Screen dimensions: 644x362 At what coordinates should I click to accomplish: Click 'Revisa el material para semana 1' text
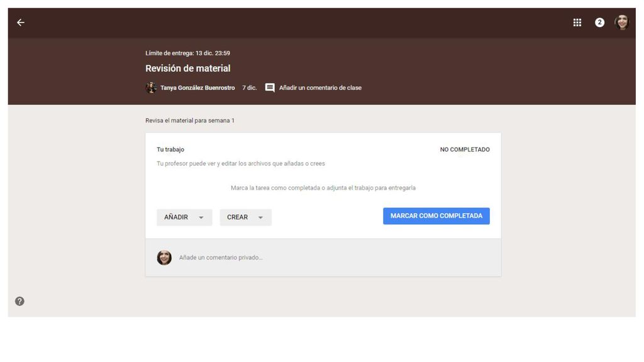pos(190,120)
